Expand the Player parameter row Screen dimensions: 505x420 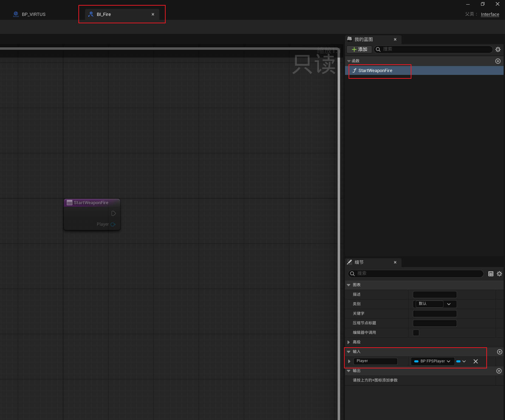pyautogui.click(x=349, y=361)
